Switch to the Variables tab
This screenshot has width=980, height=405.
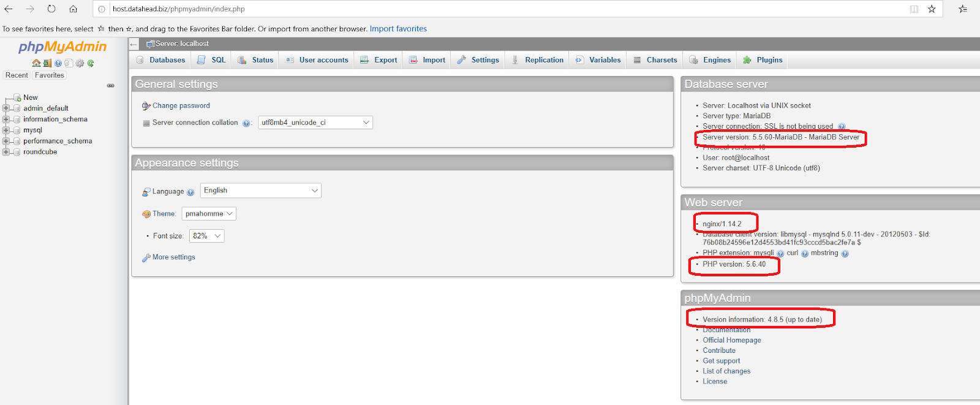coord(598,60)
